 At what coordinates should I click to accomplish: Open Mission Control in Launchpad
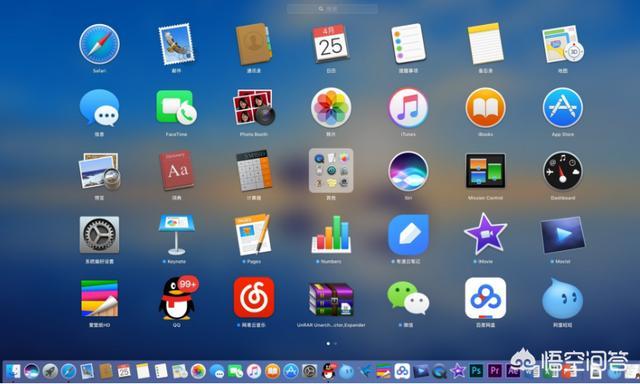[x=485, y=171]
